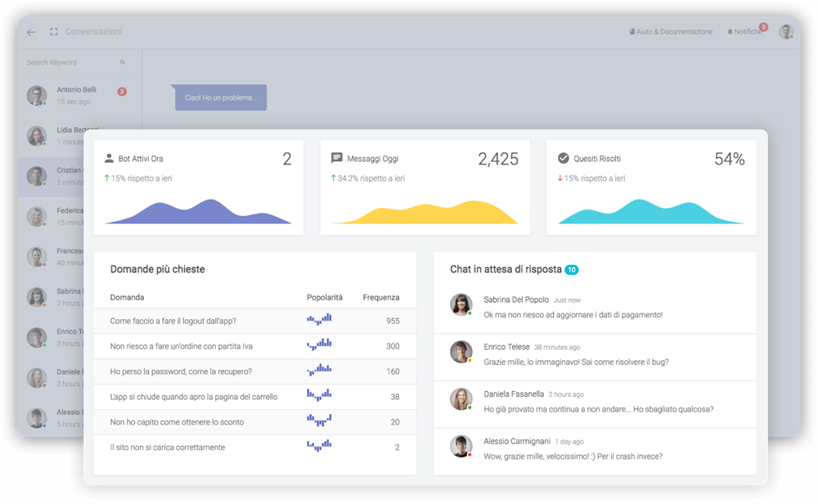Click the cyan Quesiti Risolti area chart
818x504 pixels.
pos(651,212)
